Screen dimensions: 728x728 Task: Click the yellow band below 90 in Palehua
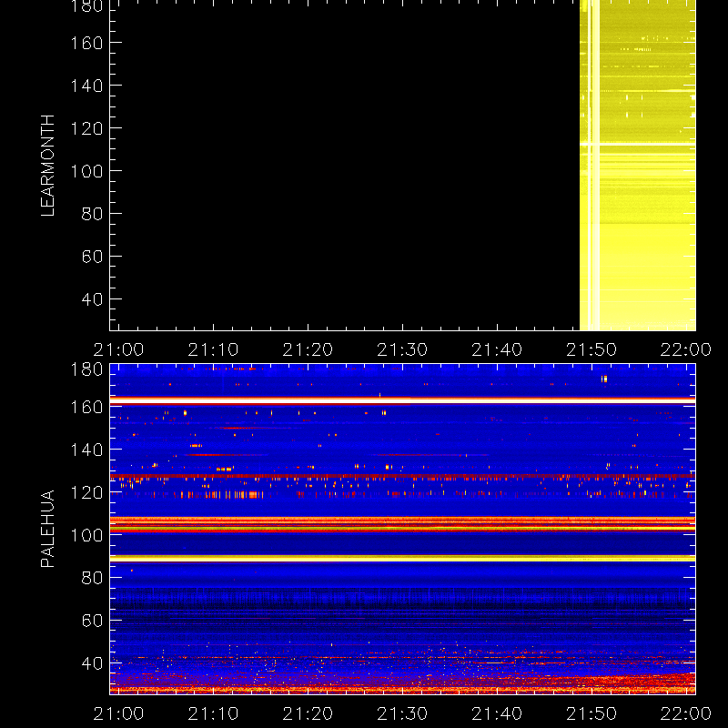402,559
